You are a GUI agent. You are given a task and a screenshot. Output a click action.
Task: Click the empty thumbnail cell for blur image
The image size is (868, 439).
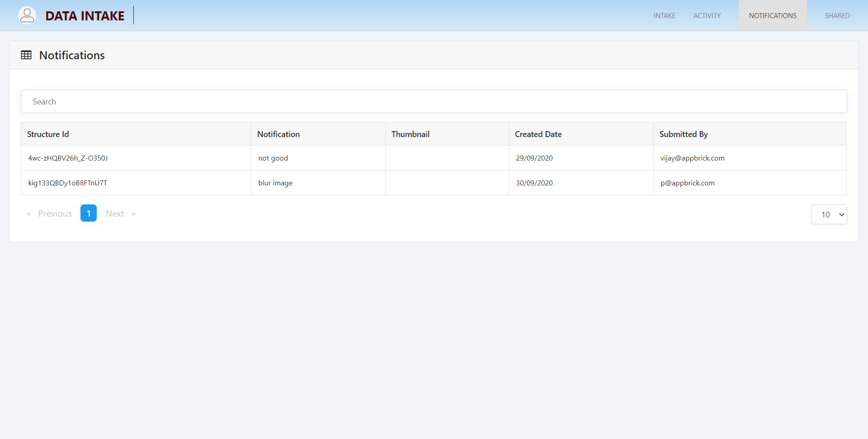(x=447, y=183)
